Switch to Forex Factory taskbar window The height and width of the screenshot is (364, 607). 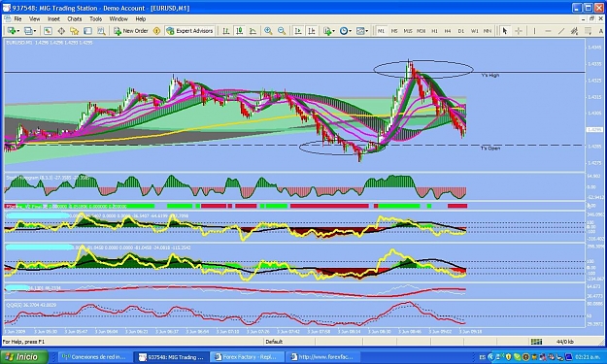coord(248,357)
